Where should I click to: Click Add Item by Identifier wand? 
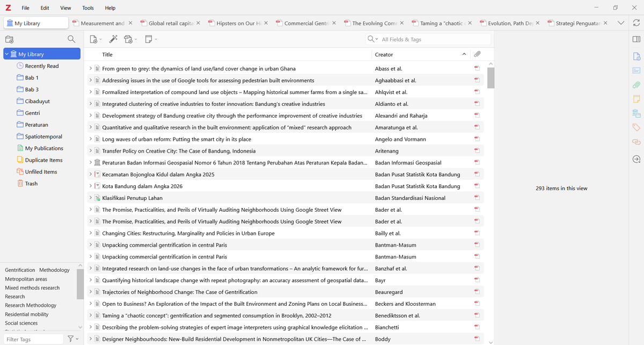tap(113, 39)
